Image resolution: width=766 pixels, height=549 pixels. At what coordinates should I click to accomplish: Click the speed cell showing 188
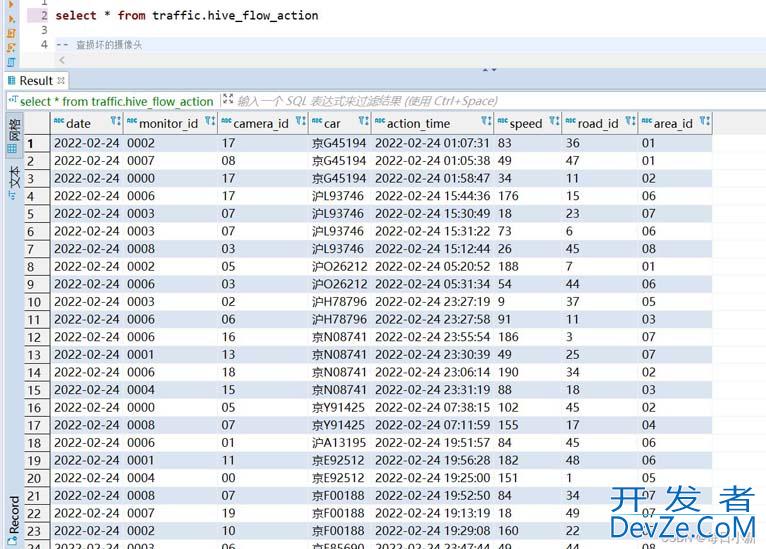[509, 266]
